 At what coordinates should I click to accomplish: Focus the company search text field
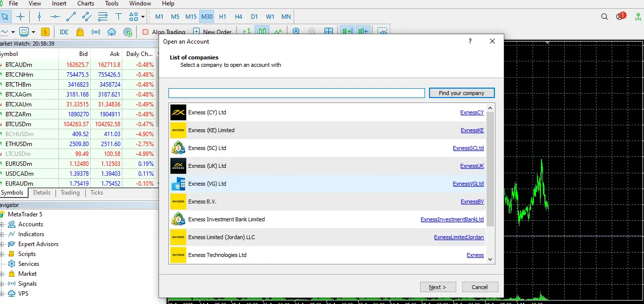tap(296, 93)
